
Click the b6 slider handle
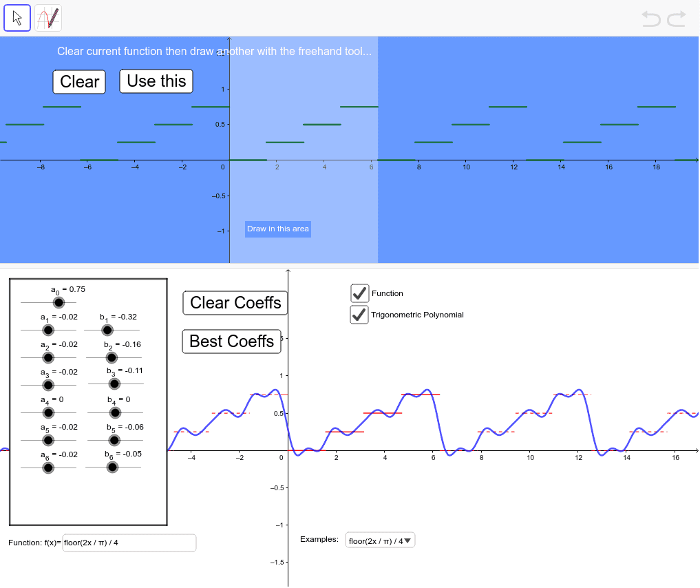click(x=112, y=467)
